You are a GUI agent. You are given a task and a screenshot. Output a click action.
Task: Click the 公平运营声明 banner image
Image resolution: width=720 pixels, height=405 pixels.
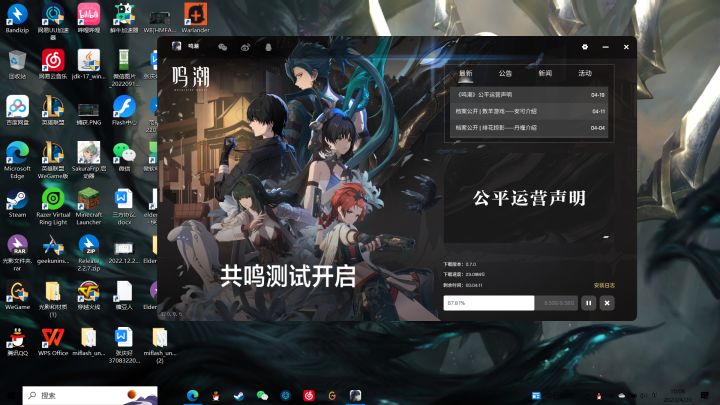529,198
